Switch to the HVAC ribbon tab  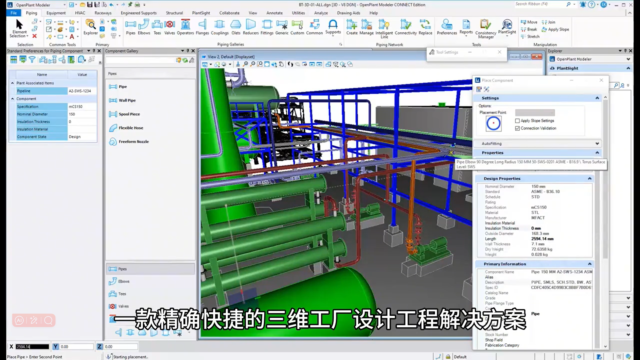80,13
